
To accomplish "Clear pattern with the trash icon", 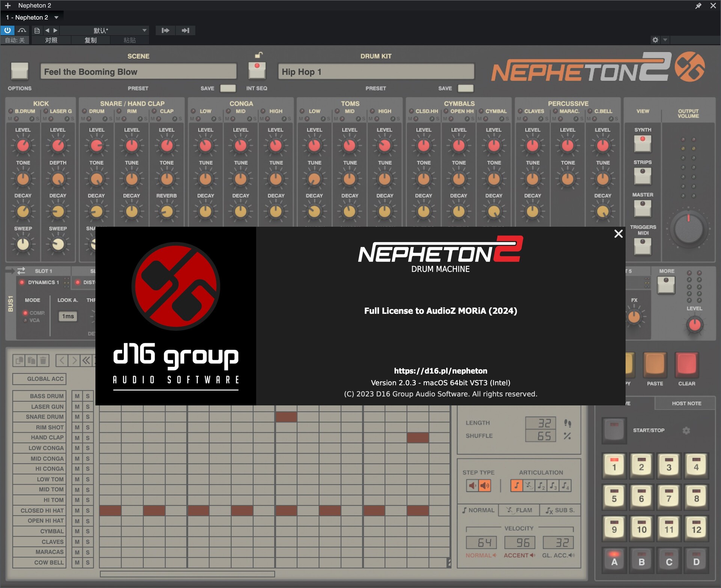I will tap(43, 361).
